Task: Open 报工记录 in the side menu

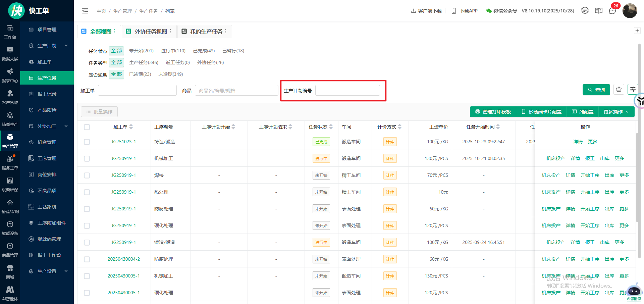Action: pos(47,94)
